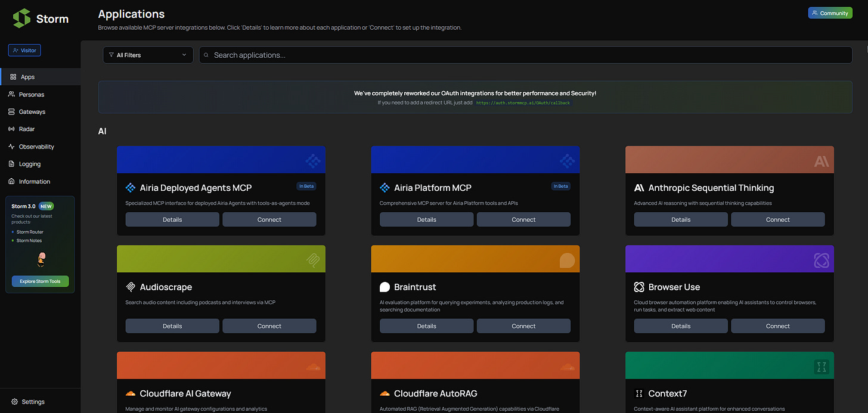Screen dimensions: 868x413
Task: Click the Storm logo icon
Action: coord(21,18)
